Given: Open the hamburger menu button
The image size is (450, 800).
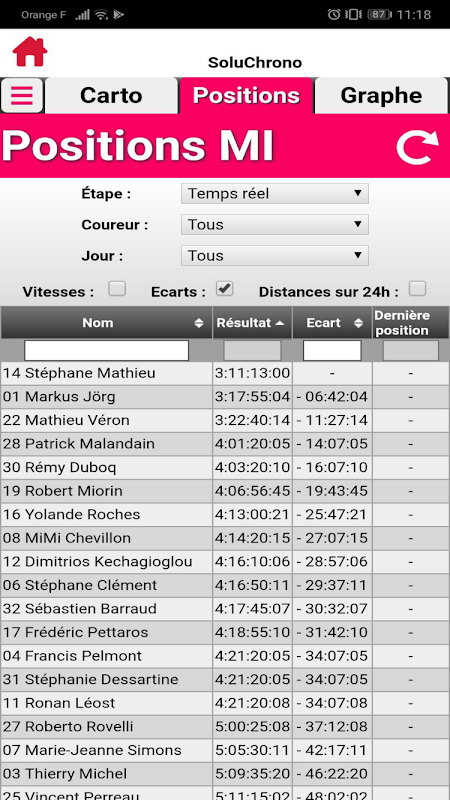Looking at the screenshot, I should 21,95.
